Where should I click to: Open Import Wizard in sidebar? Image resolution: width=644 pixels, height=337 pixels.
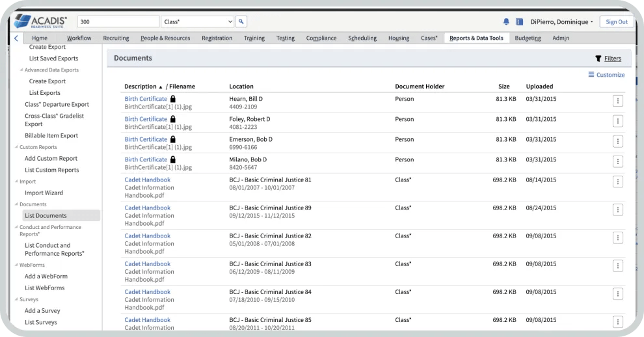(x=44, y=193)
